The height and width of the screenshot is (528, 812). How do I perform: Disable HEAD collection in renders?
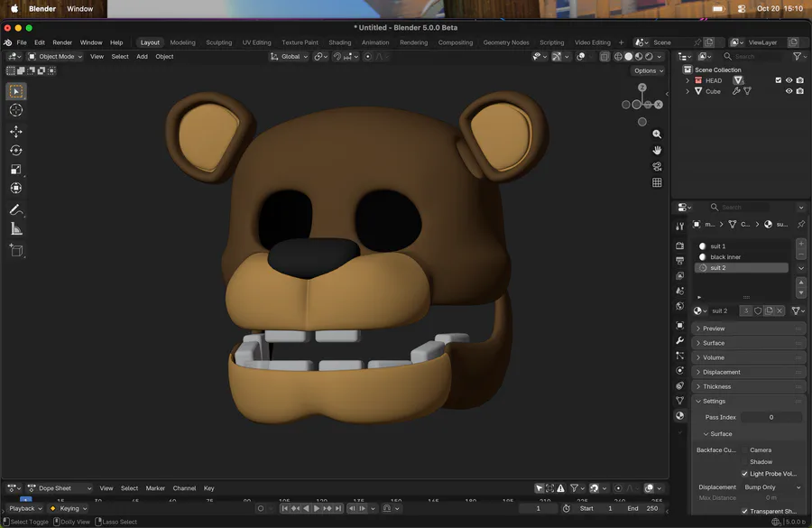click(800, 80)
